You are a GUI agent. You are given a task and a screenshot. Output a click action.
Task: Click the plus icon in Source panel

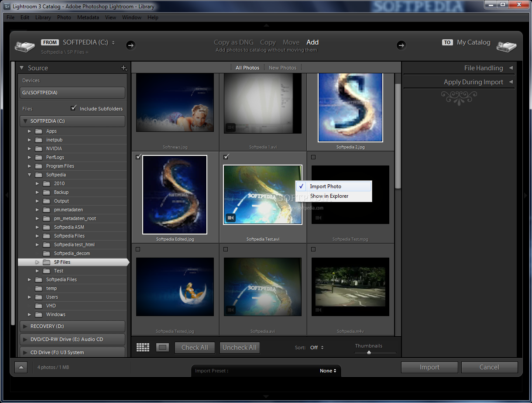coord(124,68)
